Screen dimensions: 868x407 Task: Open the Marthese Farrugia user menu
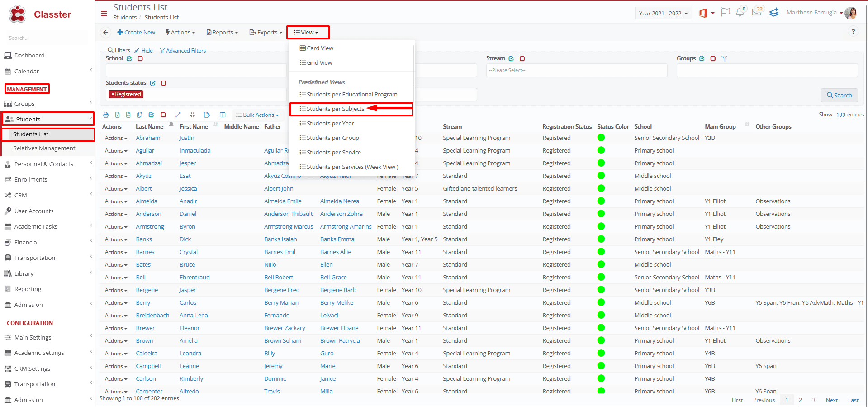click(815, 13)
